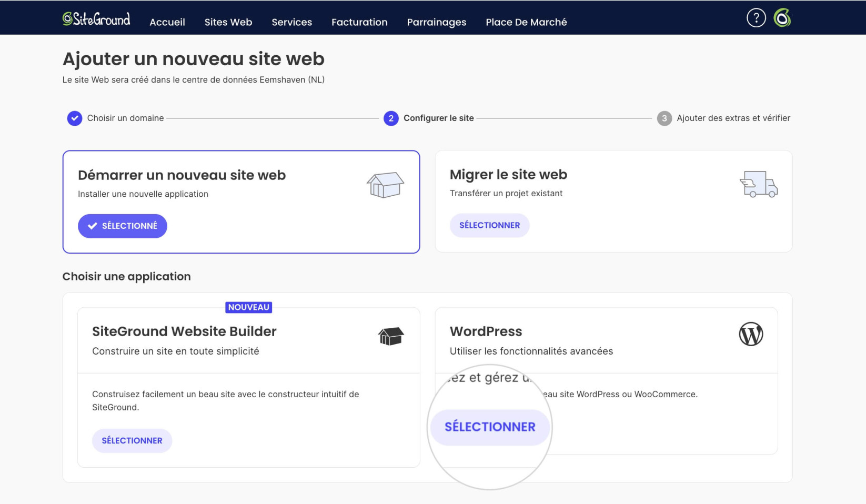Click 'Transférer un projet existant' text
The height and width of the screenshot is (504, 866).
(506, 194)
